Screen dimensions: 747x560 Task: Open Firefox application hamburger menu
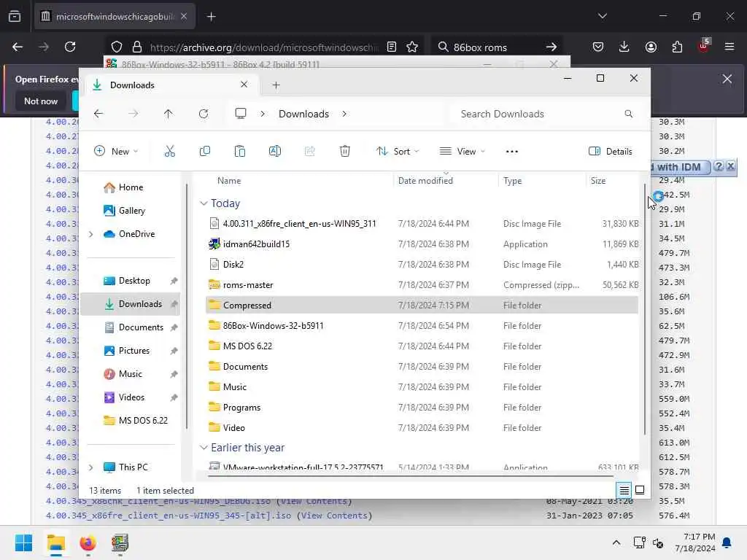coord(729,47)
